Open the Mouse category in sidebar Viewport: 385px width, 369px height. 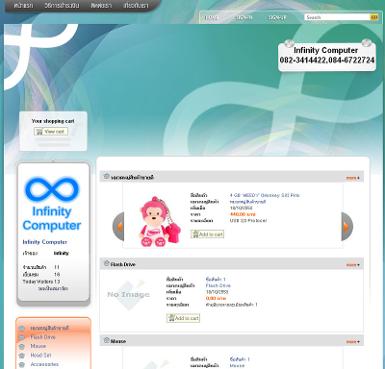point(38,346)
